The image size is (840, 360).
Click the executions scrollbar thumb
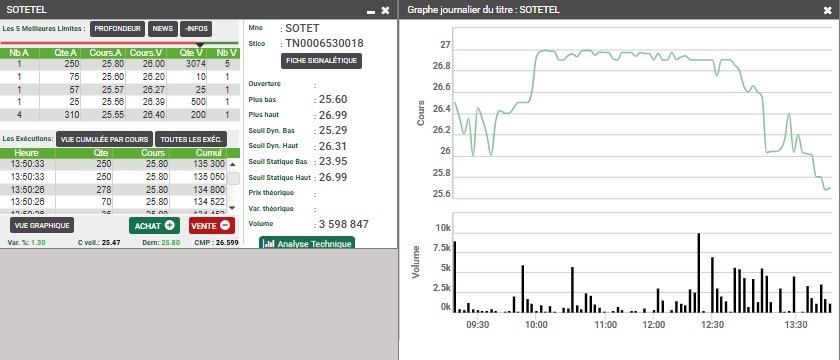click(233, 178)
